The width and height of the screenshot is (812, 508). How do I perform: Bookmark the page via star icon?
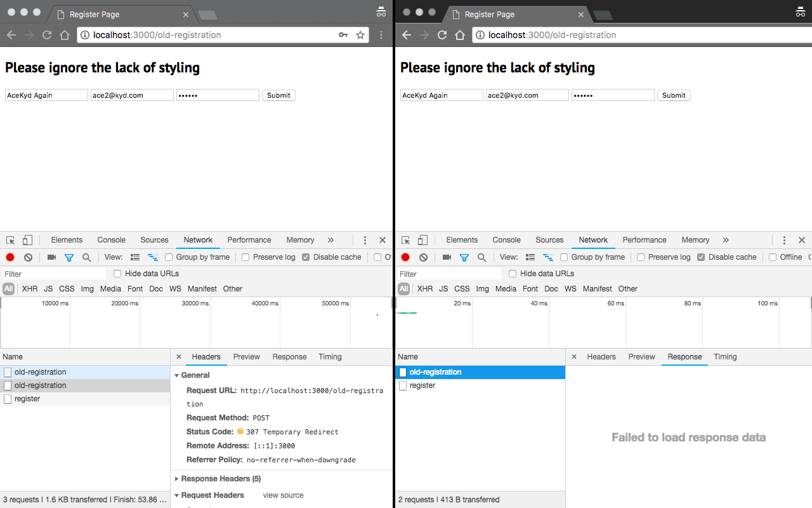[360, 35]
